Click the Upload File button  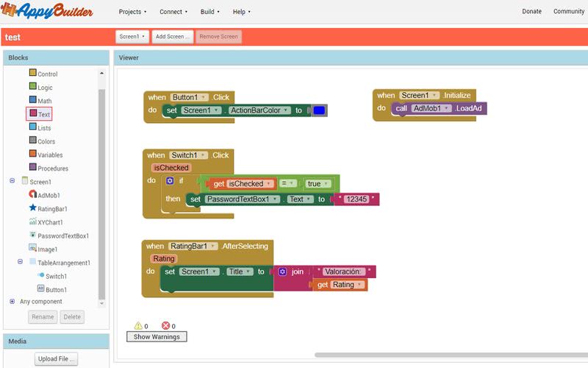(57, 359)
